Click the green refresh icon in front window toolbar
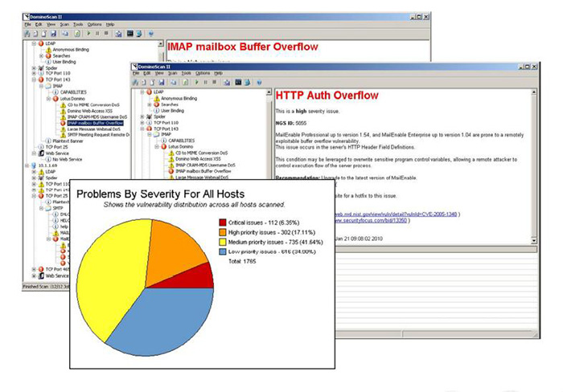 (x=185, y=83)
